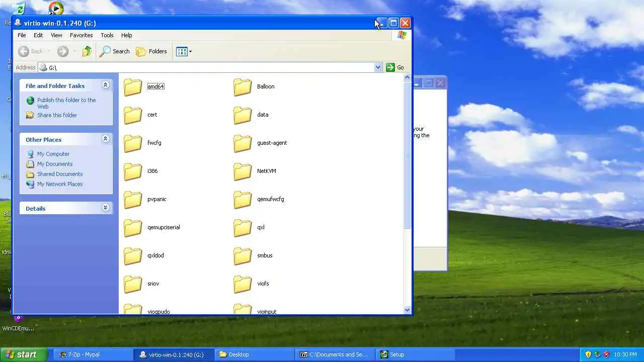Screen dimensions: 644x362
Task: Select the NetKVM folder icon
Action: tap(243, 171)
